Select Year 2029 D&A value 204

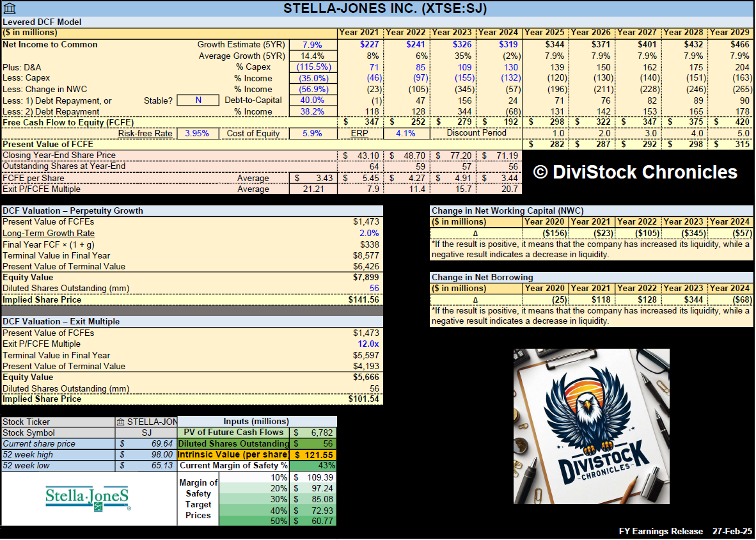click(x=731, y=67)
